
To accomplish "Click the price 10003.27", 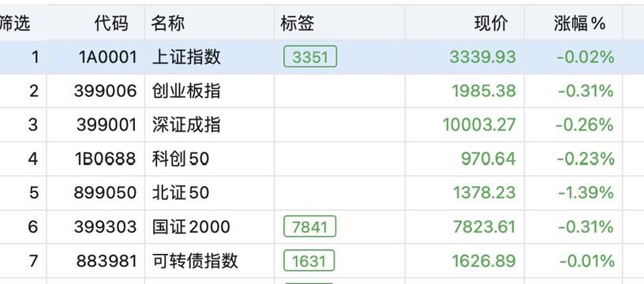I will 479,125.
